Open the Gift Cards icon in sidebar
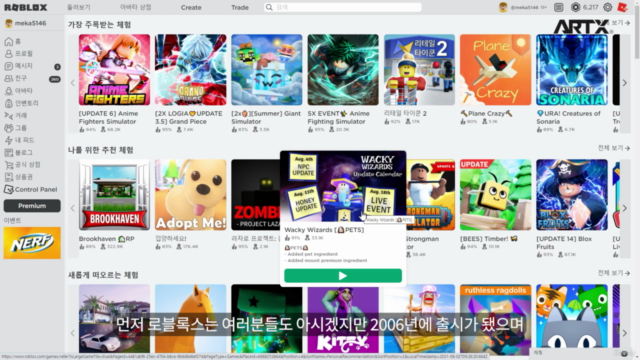The height and width of the screenshot is (360, 640). click(x=9, y=177)
